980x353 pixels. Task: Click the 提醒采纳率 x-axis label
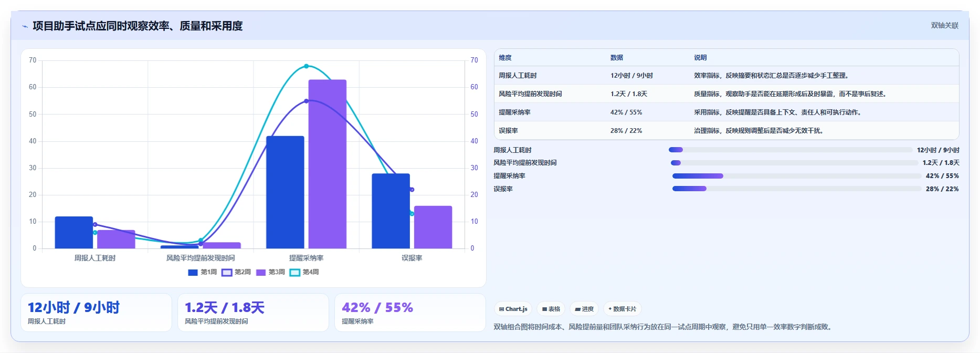(x=307, y=258)
